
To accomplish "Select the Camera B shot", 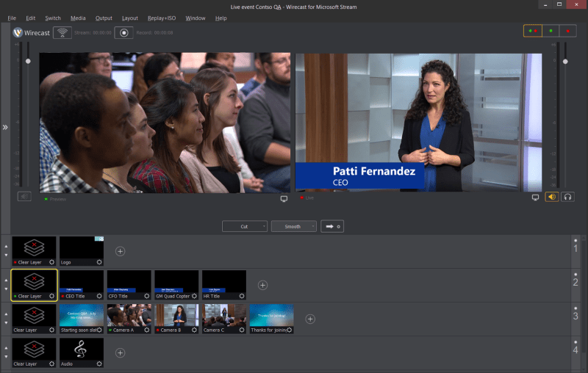I will point(176,319).
